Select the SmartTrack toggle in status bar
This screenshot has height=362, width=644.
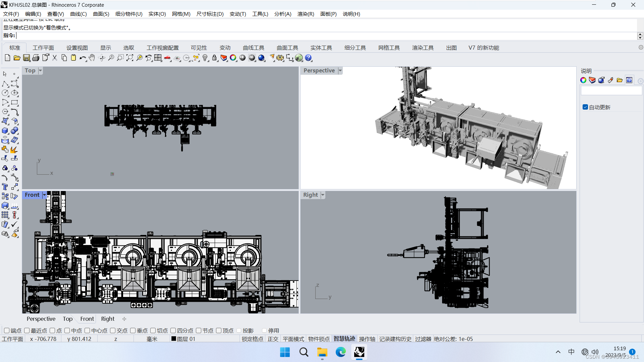[x=344, y=339]
